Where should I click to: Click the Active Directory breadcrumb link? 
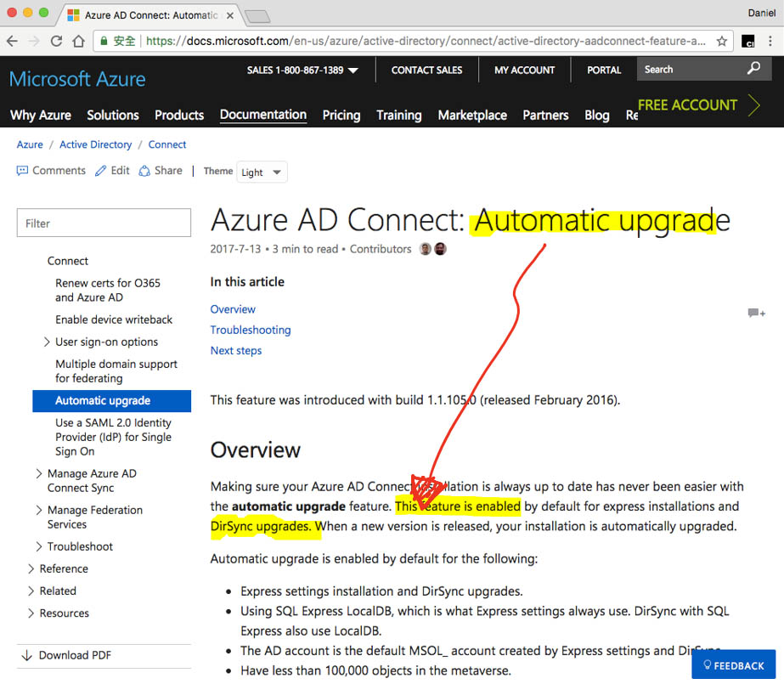point(95,144)
